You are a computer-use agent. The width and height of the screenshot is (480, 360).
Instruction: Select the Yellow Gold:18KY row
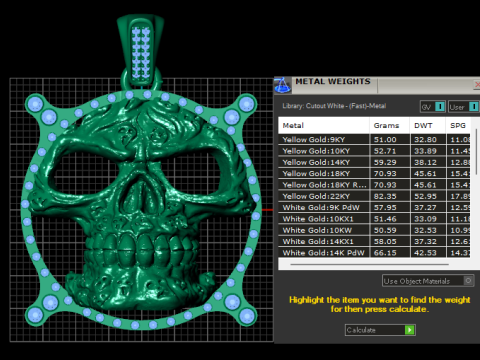click(374, 173)
